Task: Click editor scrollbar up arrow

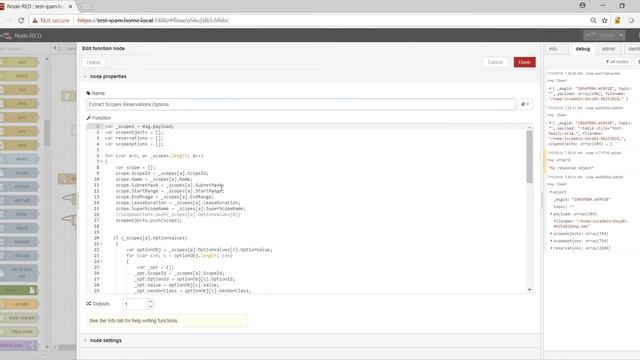Action: coord(529,127)
